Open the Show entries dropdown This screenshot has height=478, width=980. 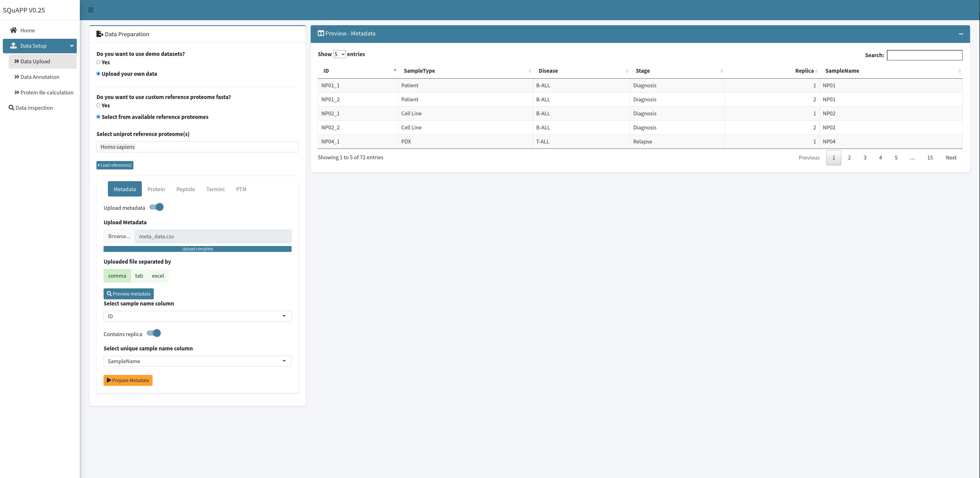click(x=339, y=54)
